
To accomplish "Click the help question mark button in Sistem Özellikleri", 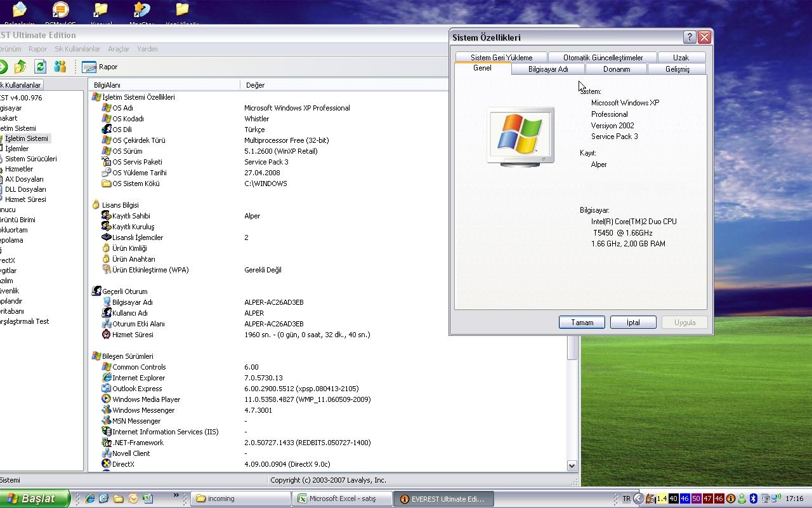I will tap(690, 37).
